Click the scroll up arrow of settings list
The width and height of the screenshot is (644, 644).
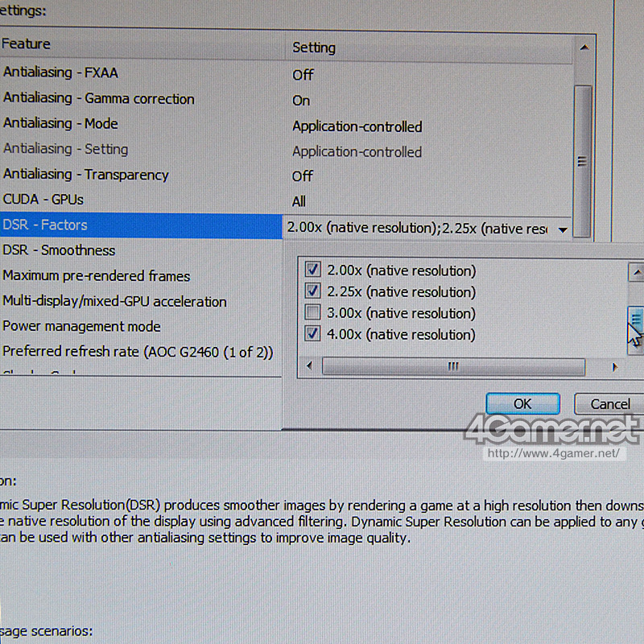pyautogui.click(x=584, y=47)
